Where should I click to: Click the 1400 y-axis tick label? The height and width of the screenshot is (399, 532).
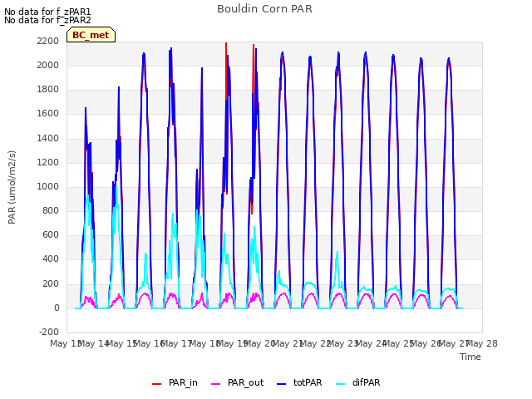48,138
